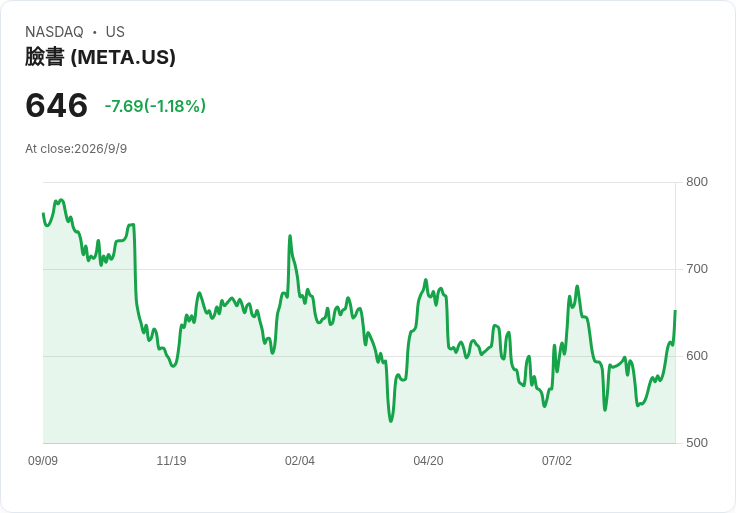Click the 500 y-axis label
Image resolution: width=736 pixels, height=513 pixels.
click(697, 443)
